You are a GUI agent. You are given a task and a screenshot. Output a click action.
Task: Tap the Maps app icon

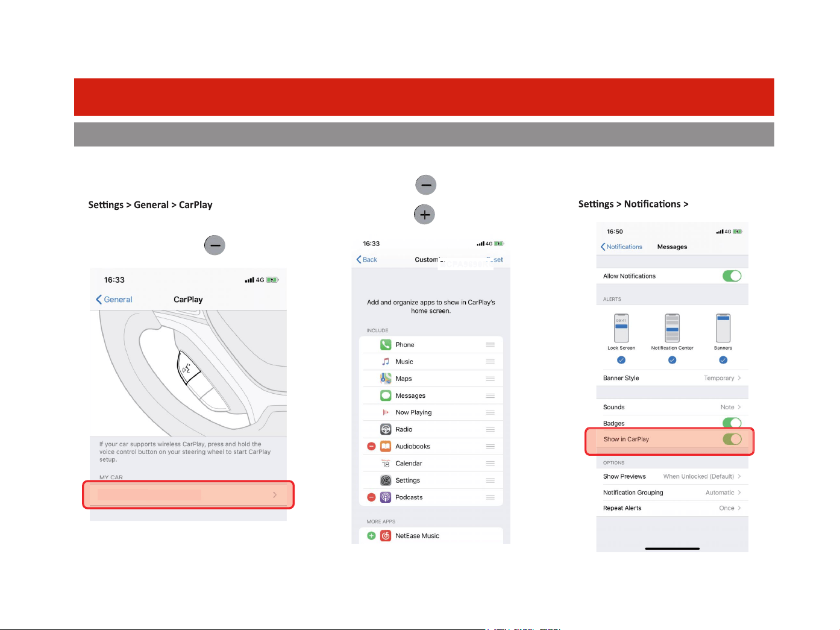(x=386, y=379)
